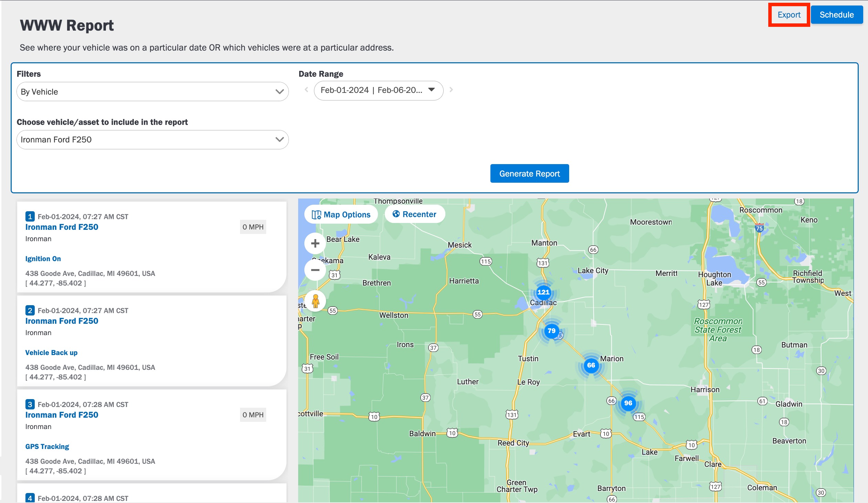The height and width of the screenshot is (503, 868).
Task: Click the number 4 entry badge
Action: pyautogui.click(x=30, y=498)
